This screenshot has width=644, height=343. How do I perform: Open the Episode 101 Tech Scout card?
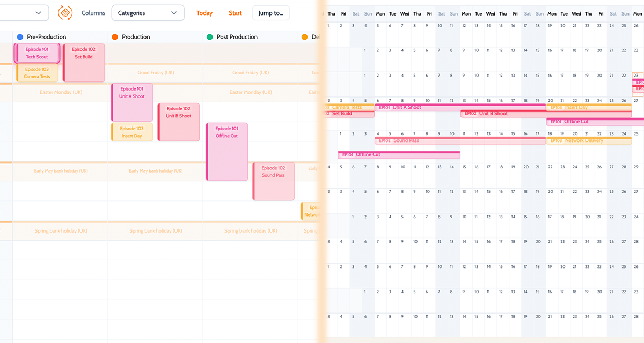click(x=37, y=53)
